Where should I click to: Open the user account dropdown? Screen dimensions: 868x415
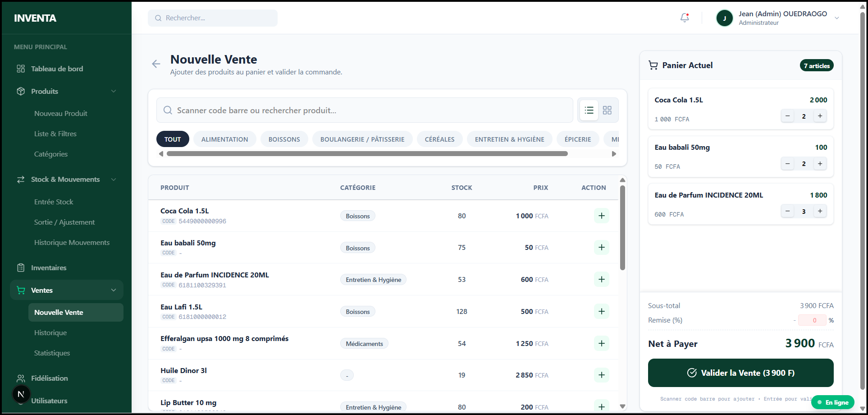click(836, 18)
